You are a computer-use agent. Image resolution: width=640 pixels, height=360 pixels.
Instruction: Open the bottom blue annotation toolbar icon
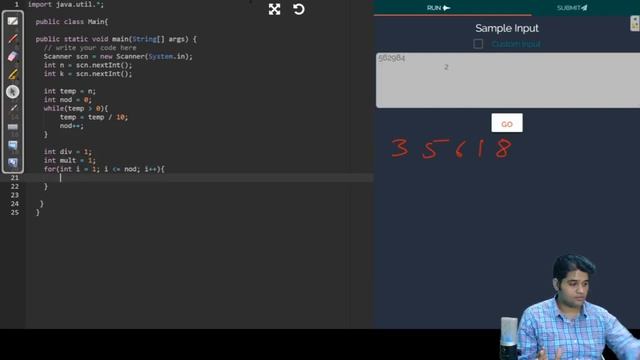(13, 163)
